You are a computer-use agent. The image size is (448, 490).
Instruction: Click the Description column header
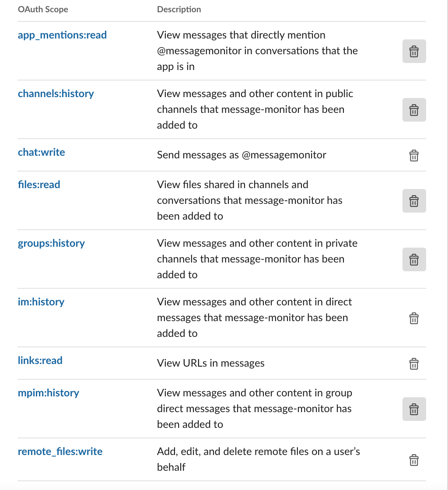point(179,9)
